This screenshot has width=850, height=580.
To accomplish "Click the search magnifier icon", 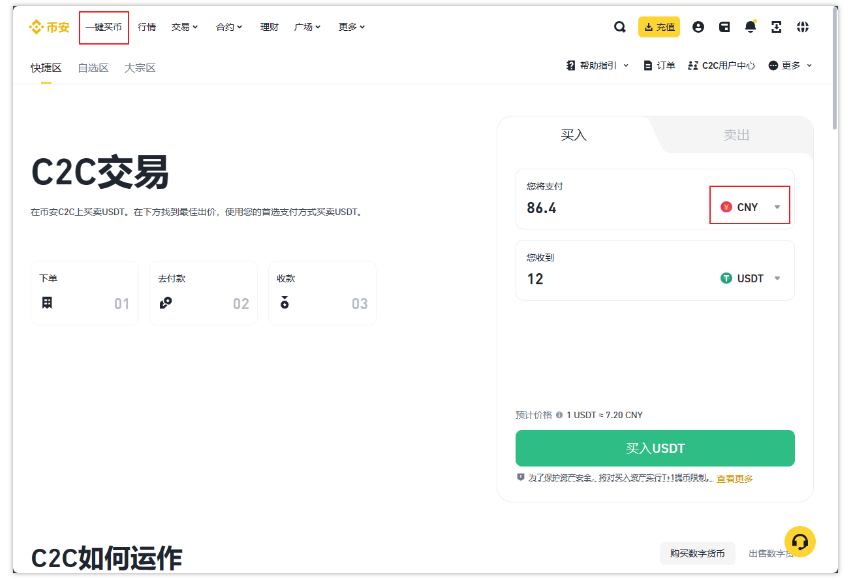I will 620,27.
